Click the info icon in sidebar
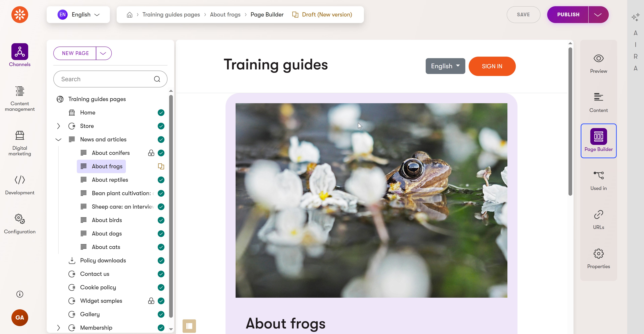644x334 pixels. (x=19, y=294)
